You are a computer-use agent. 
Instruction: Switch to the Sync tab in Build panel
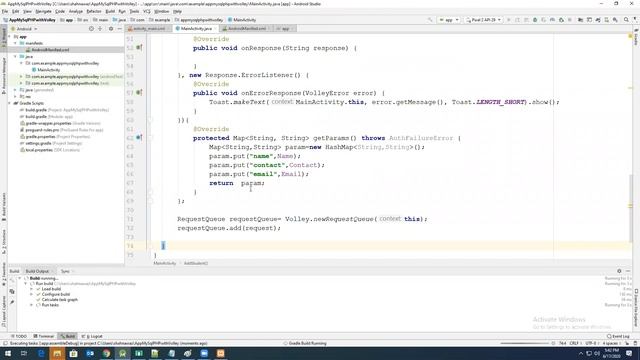pyautogui.click(x=65, y=271)
